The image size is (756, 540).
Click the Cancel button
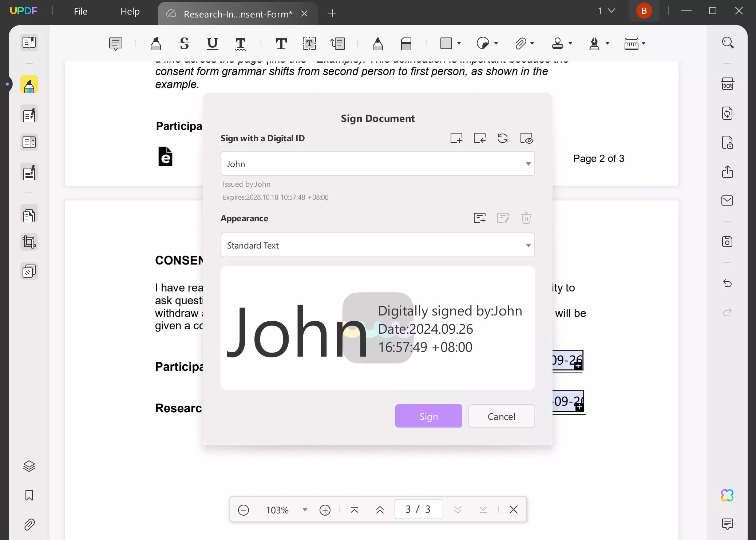click(x=502, y=416)
